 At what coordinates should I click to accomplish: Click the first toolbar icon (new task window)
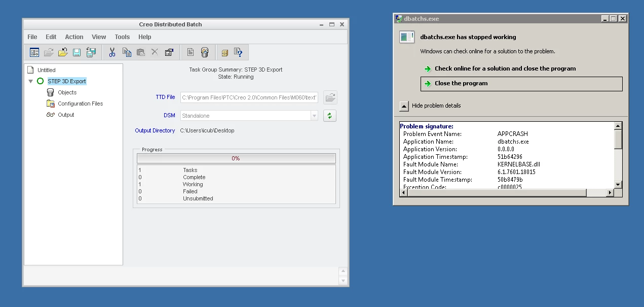point(34,52)
